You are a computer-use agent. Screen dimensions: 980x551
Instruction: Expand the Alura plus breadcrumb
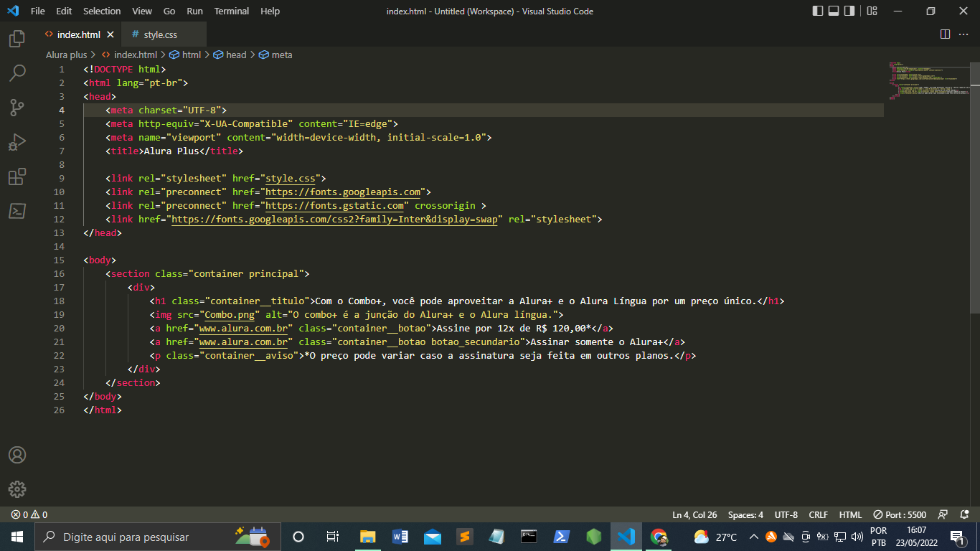pyautogui.click(x=66, y=55)
